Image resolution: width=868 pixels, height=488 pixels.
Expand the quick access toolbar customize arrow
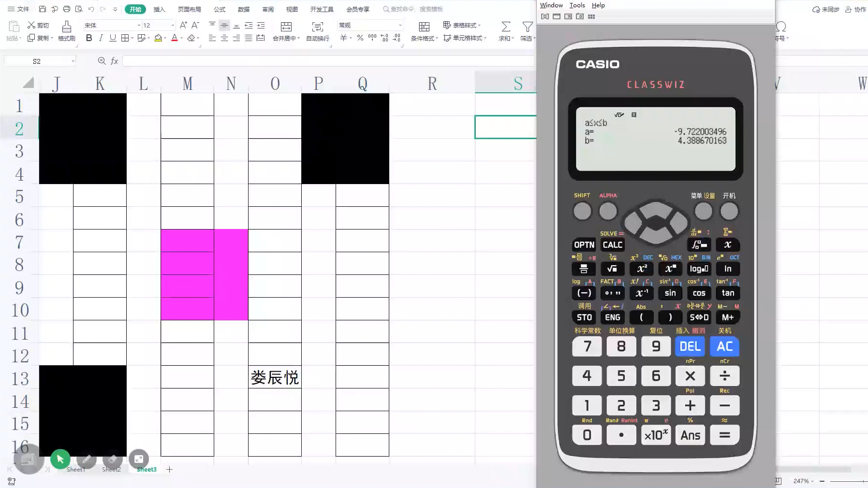tap(115, 9)
